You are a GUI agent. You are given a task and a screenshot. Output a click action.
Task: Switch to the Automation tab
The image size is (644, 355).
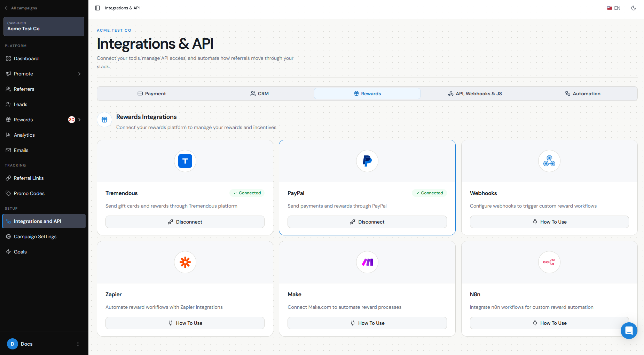pos(583,94)
